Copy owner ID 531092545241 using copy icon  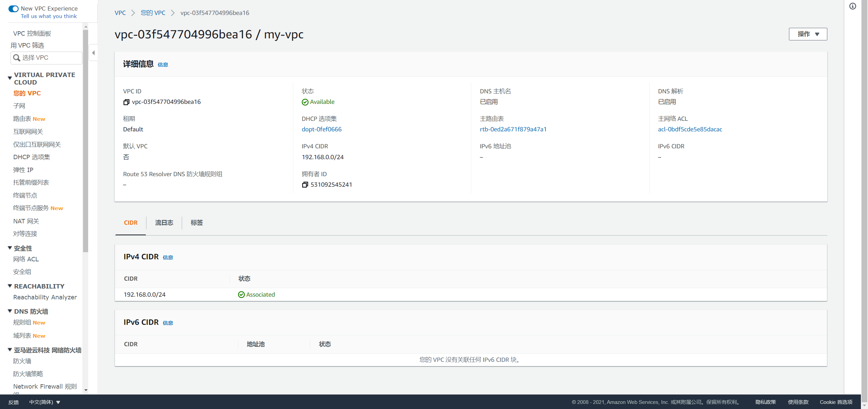point(305,185)
